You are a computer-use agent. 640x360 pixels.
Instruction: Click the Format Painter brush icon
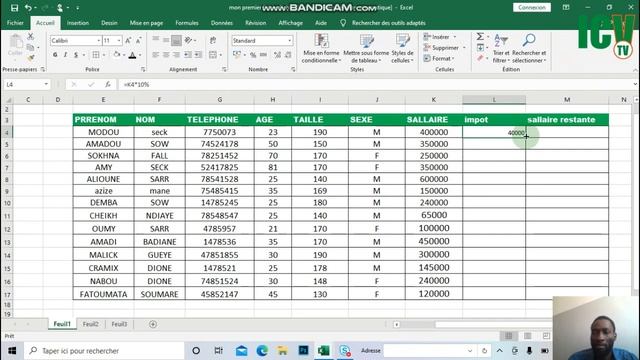(x=31, y=58)
